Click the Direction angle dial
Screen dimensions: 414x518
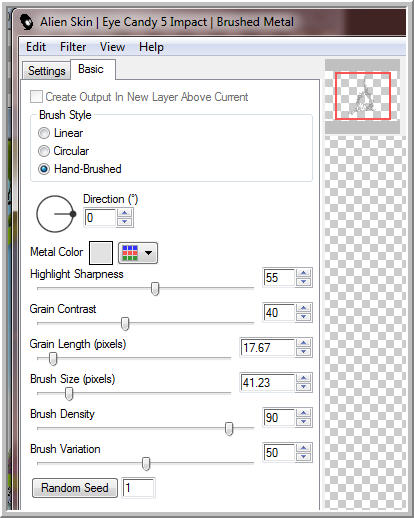pos(55,214)
